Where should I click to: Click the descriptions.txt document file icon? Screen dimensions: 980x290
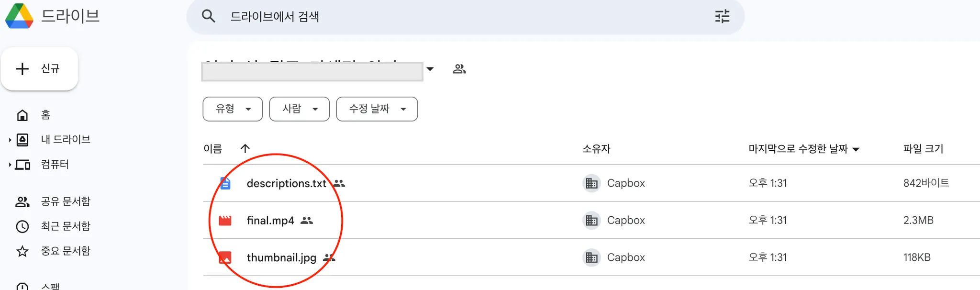(x=225, y=183)
